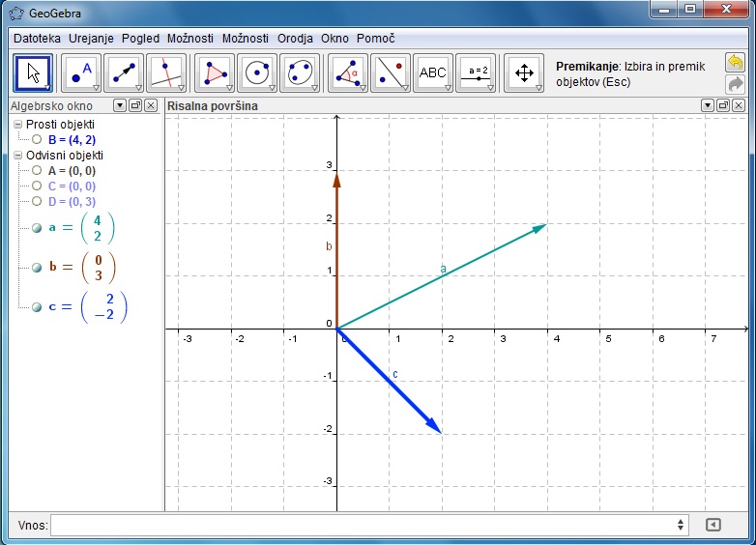The image size is (756, 545).
Task: Choose the ABC text insert tool
Action: pos(432,72)
